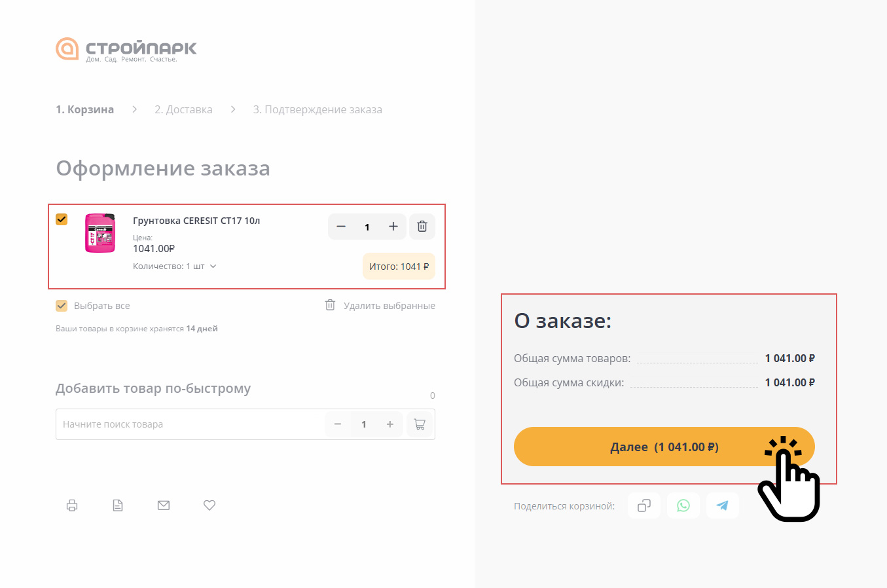Viewport: 887px width, 588px height.
Task: Send cart by email icon
Action: [164, 505]
